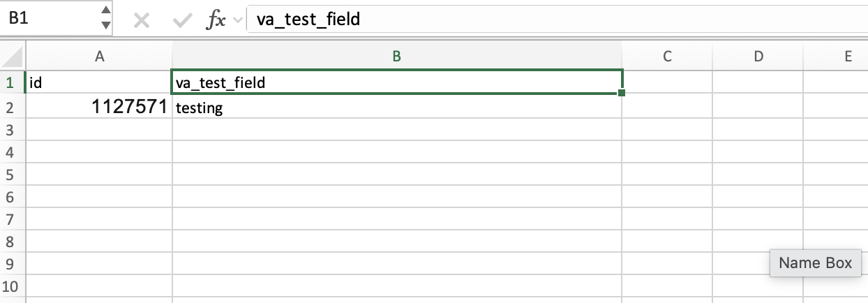Click the fx insert function icon
Screen dimensions: 868x303
216,20
